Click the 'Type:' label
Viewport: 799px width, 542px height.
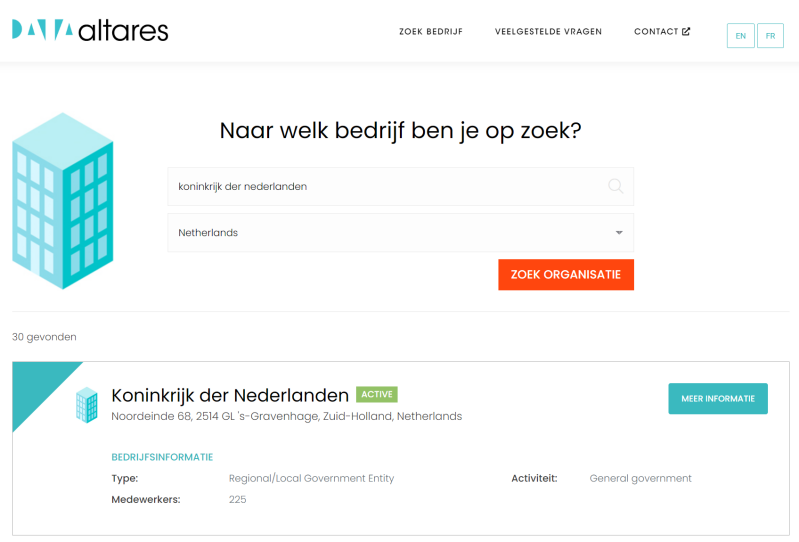pyautogui.click(x=125, y=478)
